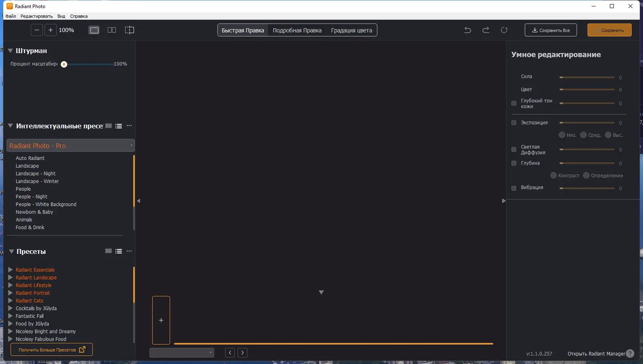Viewport: 643px width, 364px height.
Task: Undo the last edit
Action: coord(468,30)
